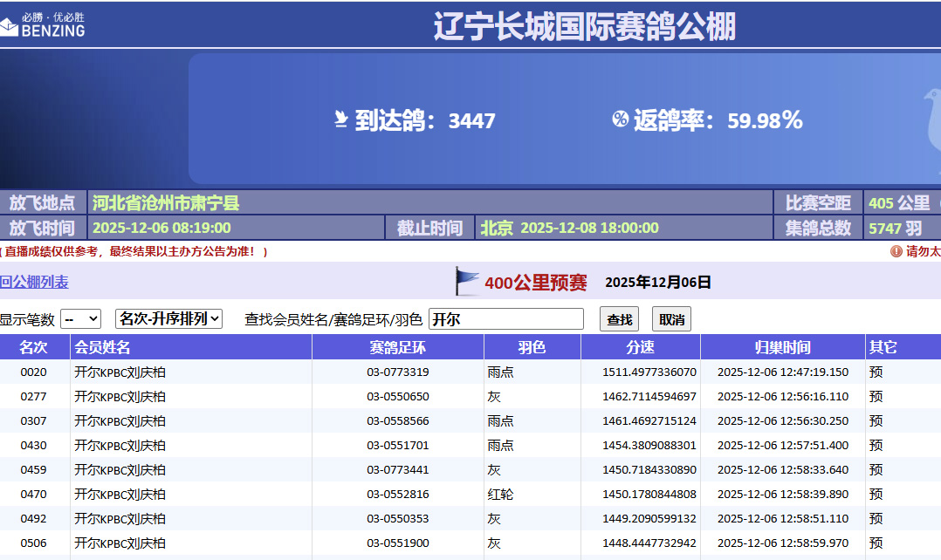Click the page title 辽宁长城国际赛鸽公棚
The image size is (941, 560).
[x=584, y=25]
